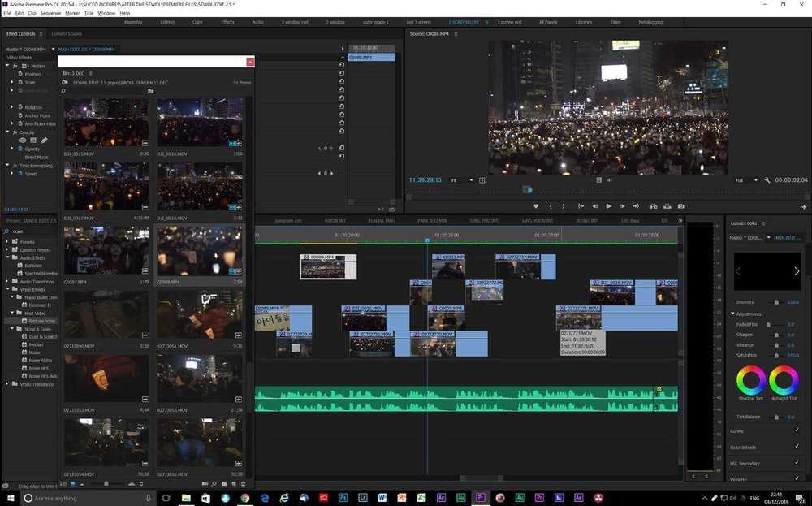Select the Noise HLS effect
The height and width of the screenshot is (506, 812).
[x=39, y=368]
